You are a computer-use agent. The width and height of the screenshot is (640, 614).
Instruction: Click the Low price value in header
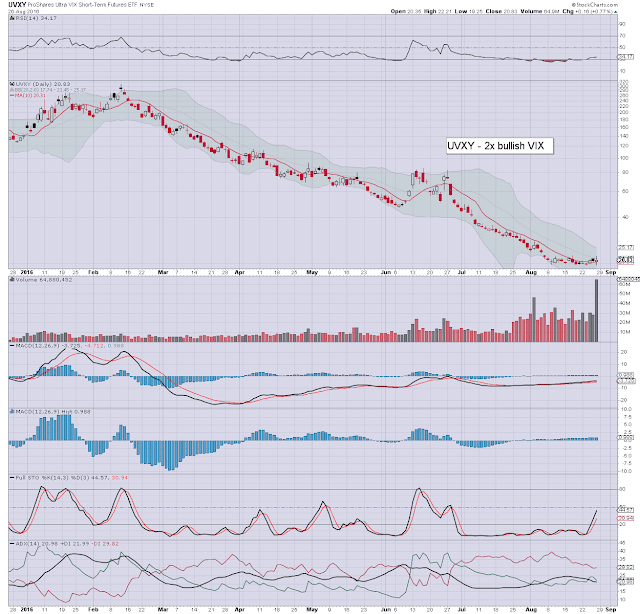click(x=476, y=11)
